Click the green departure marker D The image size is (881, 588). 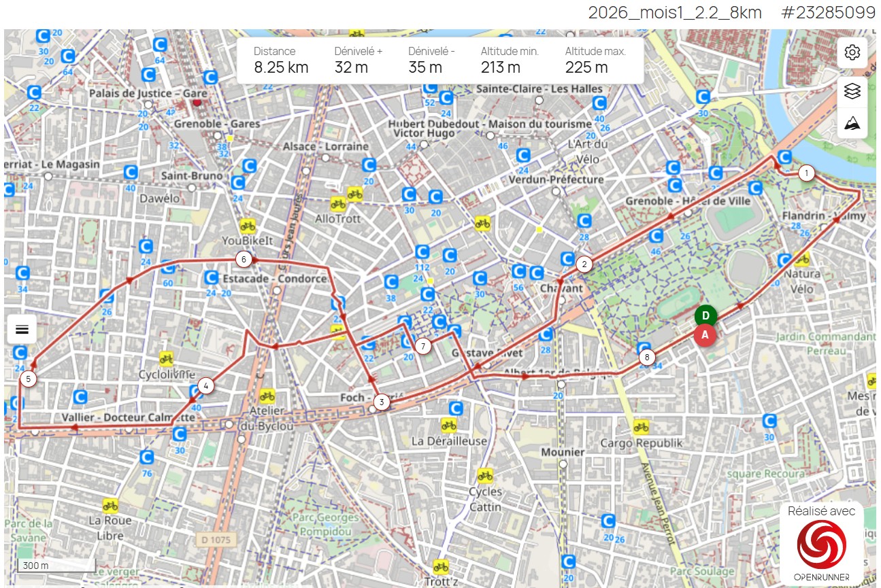tap(705, 315)
